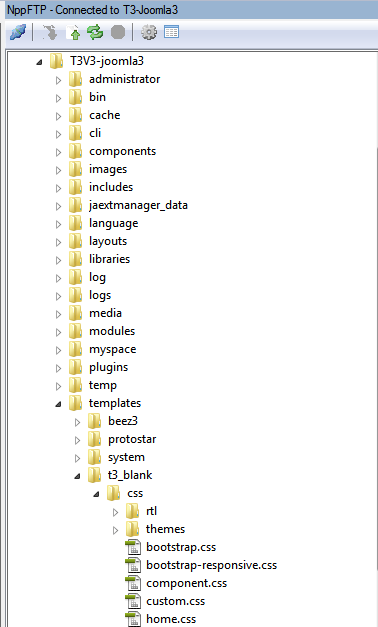Screen dimensions: 378x627
Task: Expand the libraries folder node
Action: [x=58, y=260]
